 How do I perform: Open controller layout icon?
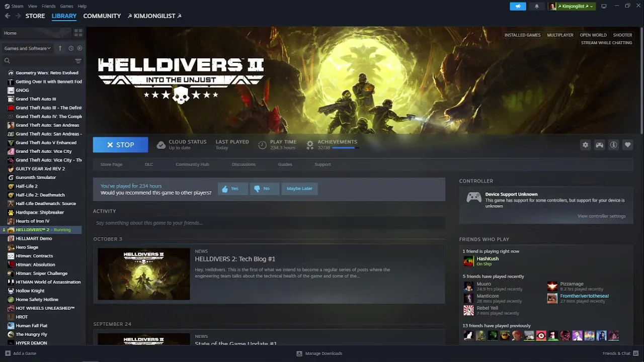(x=599, y=145)
